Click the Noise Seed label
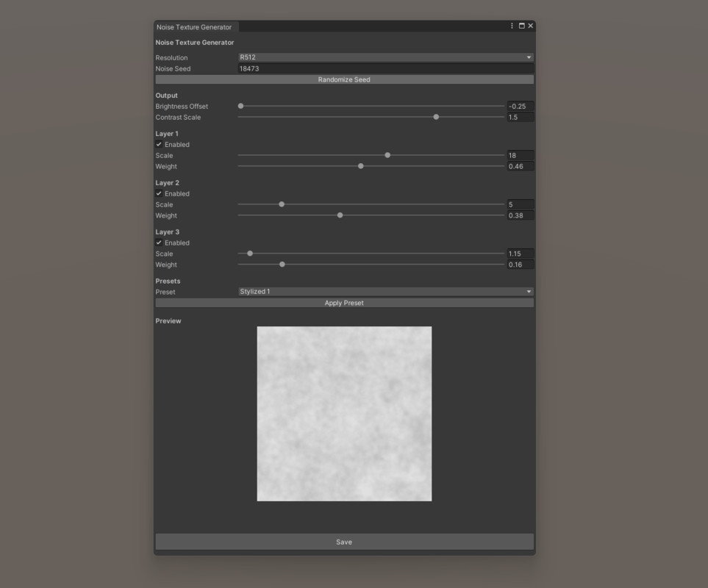 click(173, 68)
